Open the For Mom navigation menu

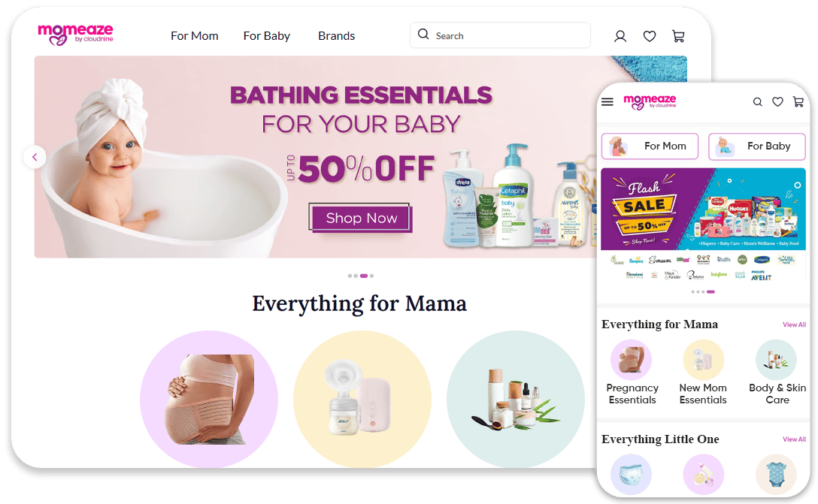[x=195, y=36]
